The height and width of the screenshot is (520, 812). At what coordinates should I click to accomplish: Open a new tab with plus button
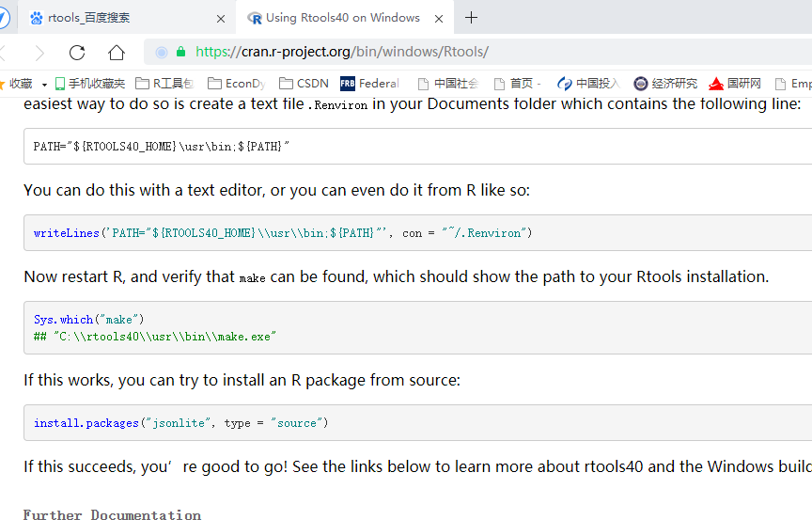(472, 18)
